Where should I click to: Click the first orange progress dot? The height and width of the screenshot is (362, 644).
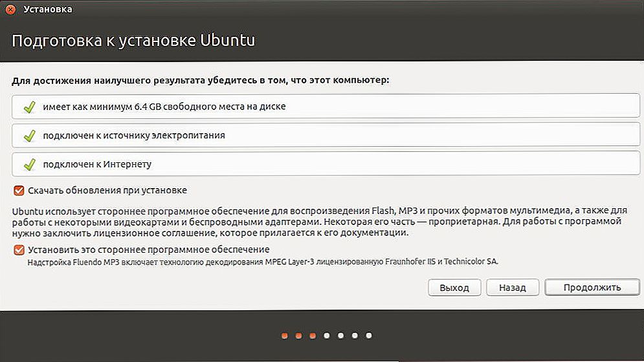[x=285, y=335]
